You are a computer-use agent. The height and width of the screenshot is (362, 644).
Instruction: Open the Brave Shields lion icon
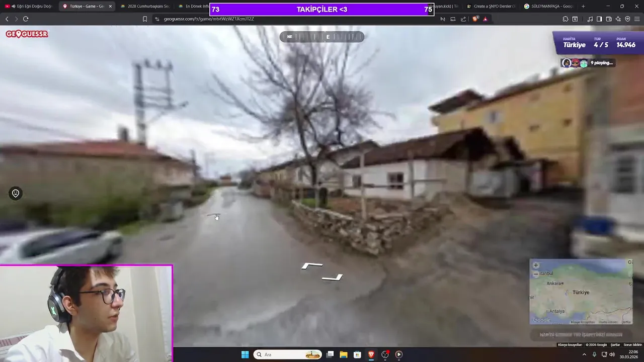(475, 19)
